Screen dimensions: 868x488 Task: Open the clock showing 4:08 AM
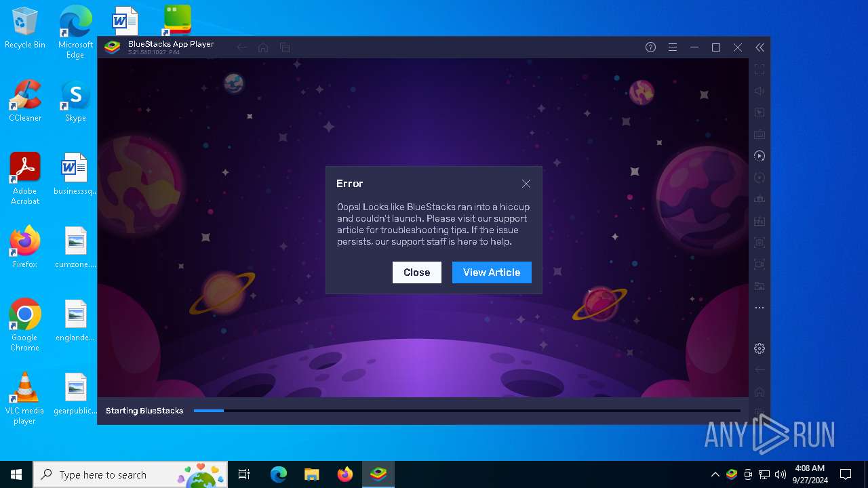coord(810,474)
